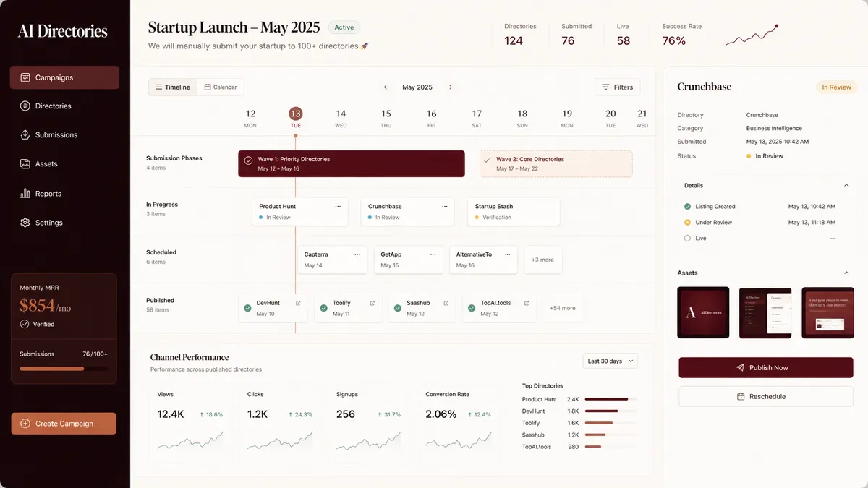Click the calendar icon on Reschedule

tap(741, 396)
